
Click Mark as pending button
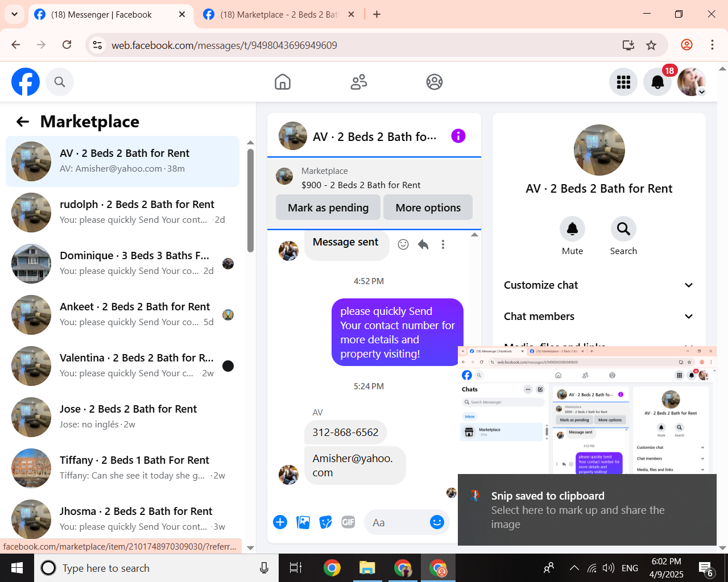[328, 207]
